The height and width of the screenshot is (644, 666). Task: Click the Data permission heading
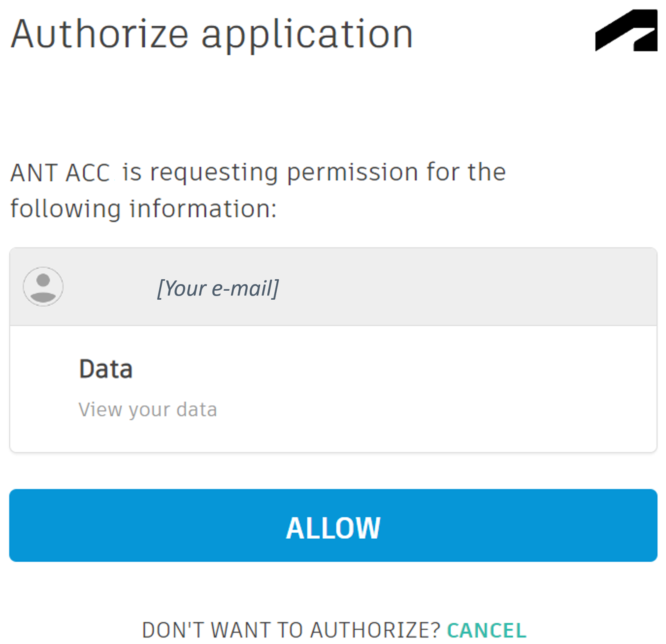[x=106, y=369]
